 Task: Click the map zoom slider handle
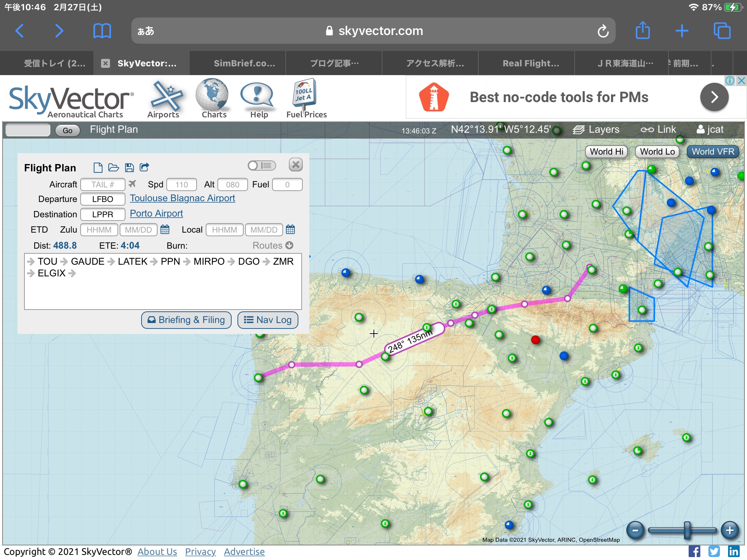click(x=687, y=530)
